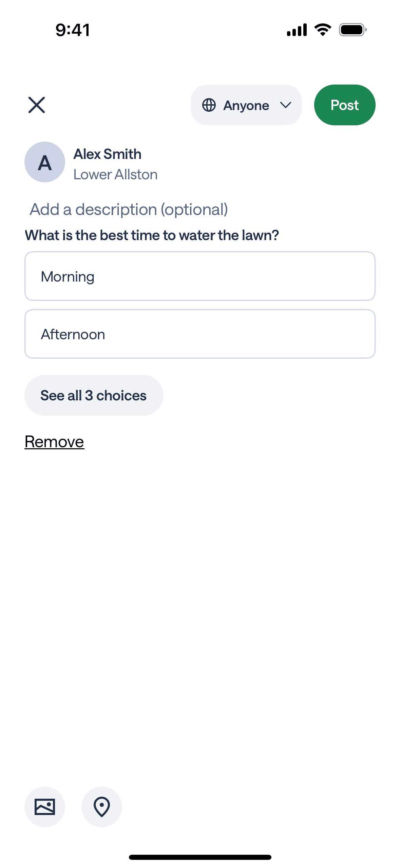The height and width of the screenshot is (868, 400).
Task: Tap the battery status icon
Action: pos(353,30)
